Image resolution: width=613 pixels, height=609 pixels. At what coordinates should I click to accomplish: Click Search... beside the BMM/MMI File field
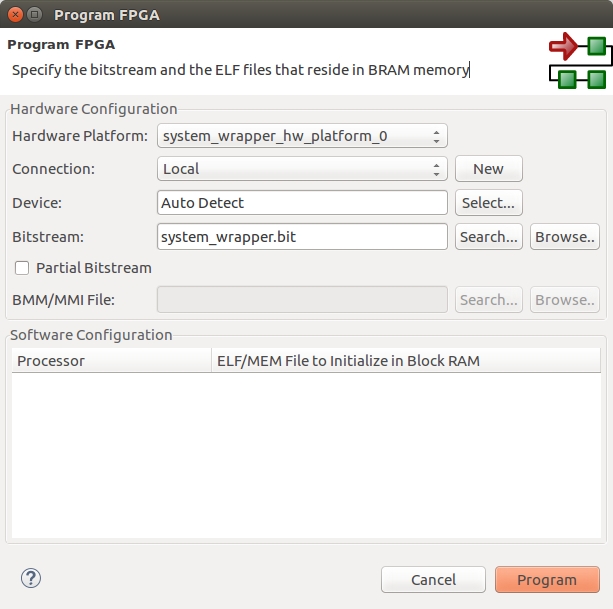488,300
